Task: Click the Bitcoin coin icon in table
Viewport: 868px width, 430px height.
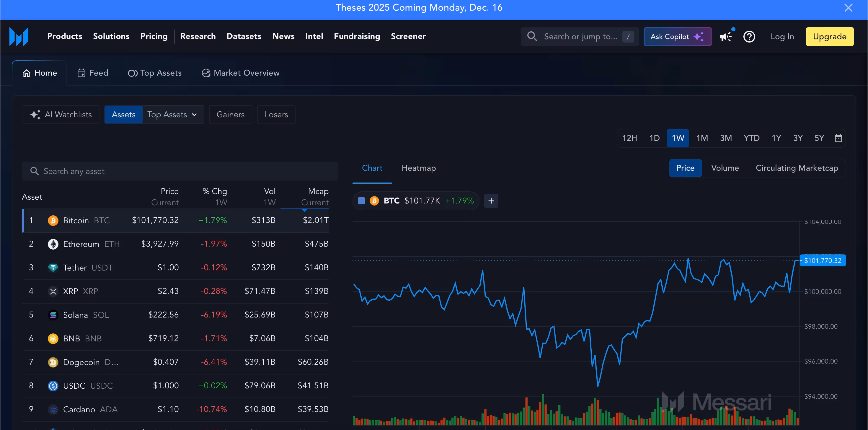Action: click(x=53, y=220)
